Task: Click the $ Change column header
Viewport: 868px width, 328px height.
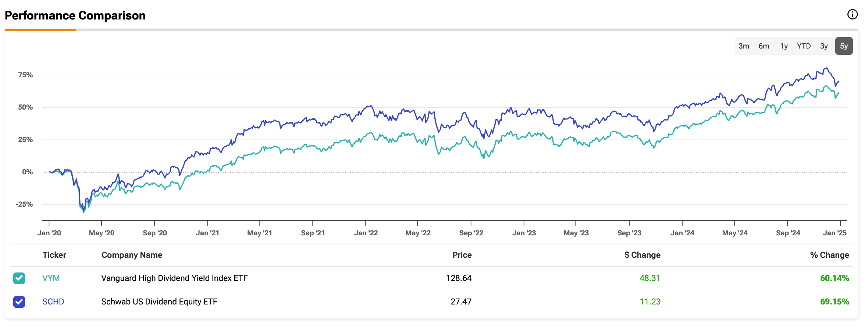Action: (x=642, y=255)
